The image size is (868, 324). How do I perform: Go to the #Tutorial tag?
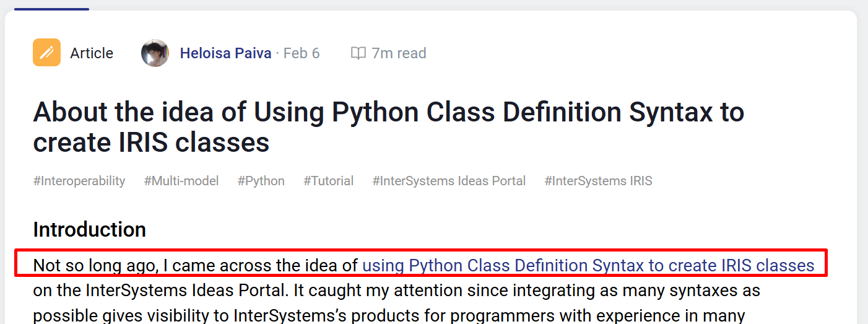329,181
